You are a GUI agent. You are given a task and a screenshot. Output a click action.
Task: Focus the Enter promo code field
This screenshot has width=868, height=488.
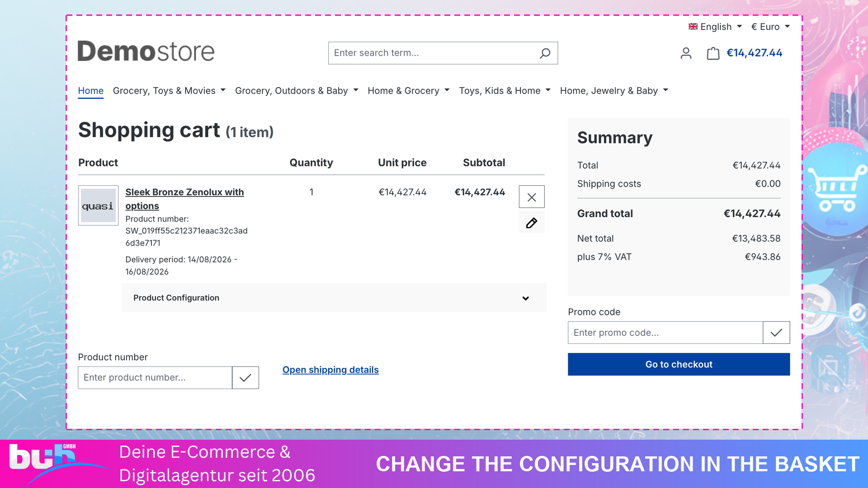(665, 333)
